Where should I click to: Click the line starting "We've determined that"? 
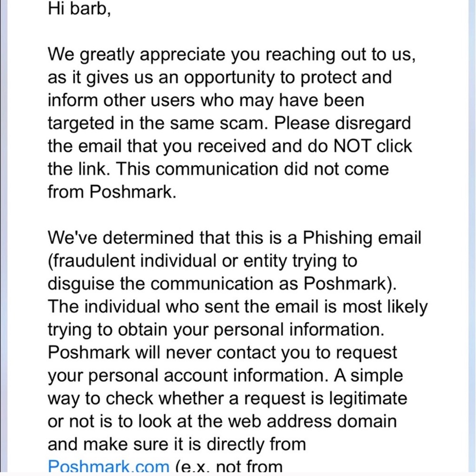point(234,238)
